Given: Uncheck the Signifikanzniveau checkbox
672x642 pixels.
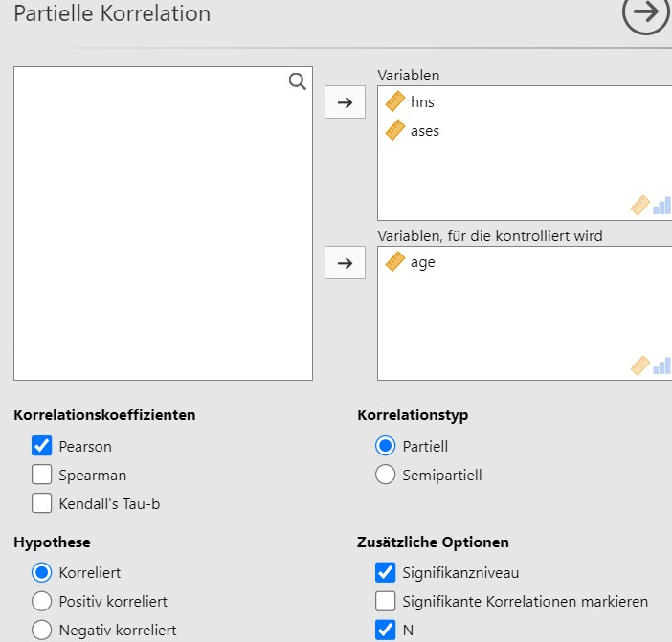Looking at the screenshot, I should coord(385,572).
